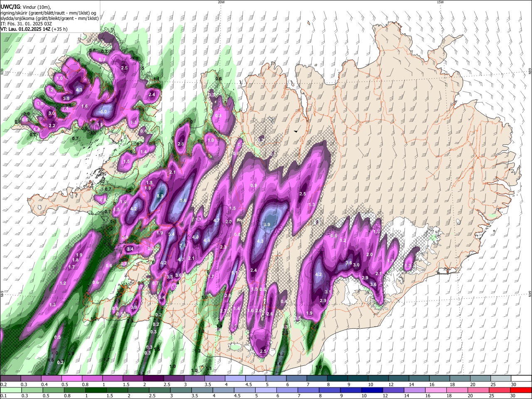Select the 'Vindur (10m)' label

[37, 7]
